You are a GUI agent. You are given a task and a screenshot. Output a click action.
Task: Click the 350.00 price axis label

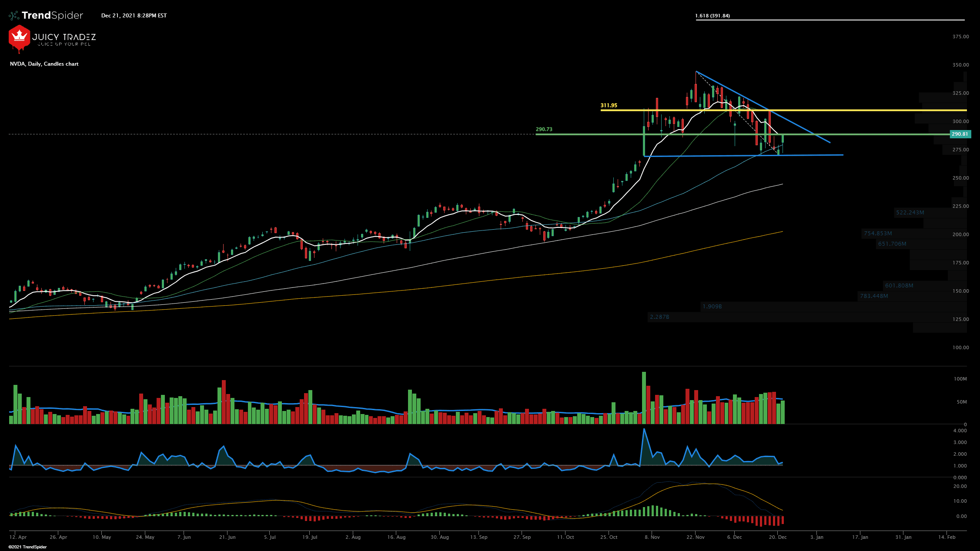point(960,65)
